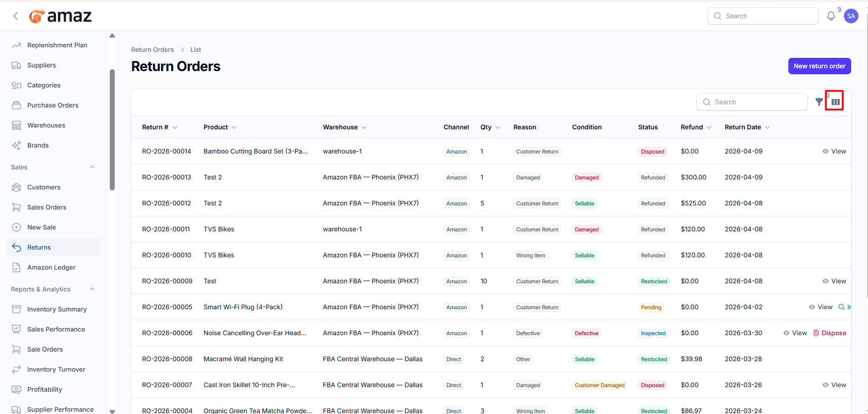Sort by Return # column

click(x=159, y=127)
